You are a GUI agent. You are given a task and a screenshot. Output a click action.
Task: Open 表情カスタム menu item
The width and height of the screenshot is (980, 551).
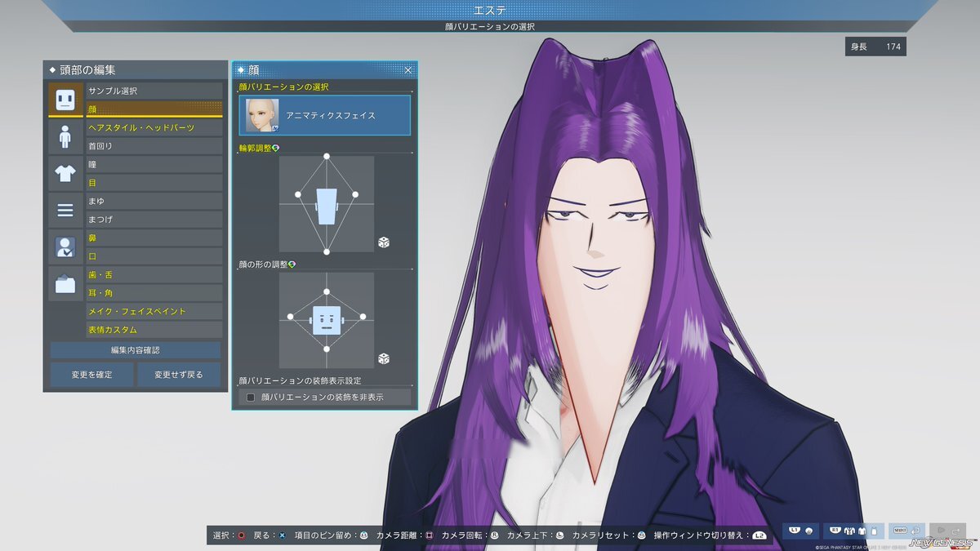[x=154, y=330]
